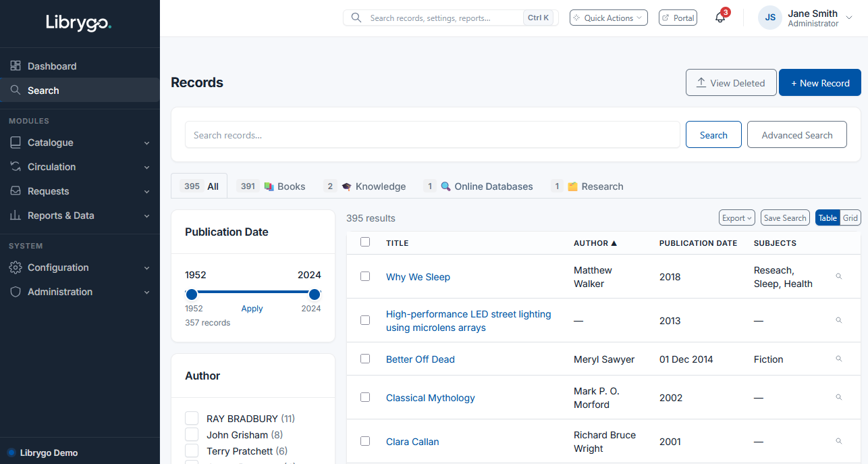Click the View Deleted button
The width and height of the screenshot is (868, 464).
[731, 82]
